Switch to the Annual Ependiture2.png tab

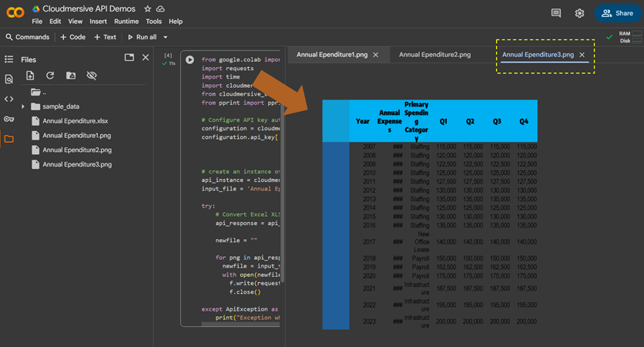[434, 55]
